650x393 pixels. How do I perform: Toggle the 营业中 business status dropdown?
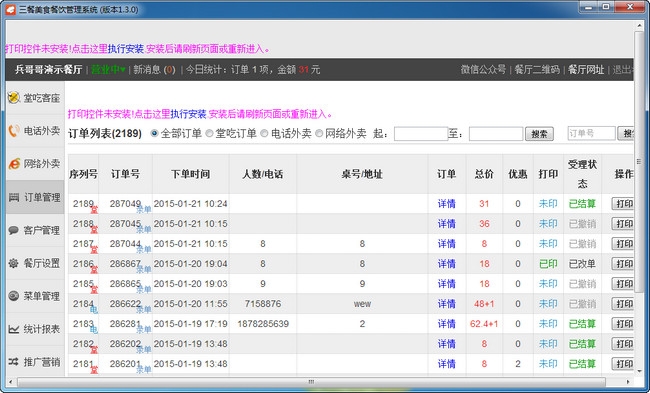tap(108, 70)
